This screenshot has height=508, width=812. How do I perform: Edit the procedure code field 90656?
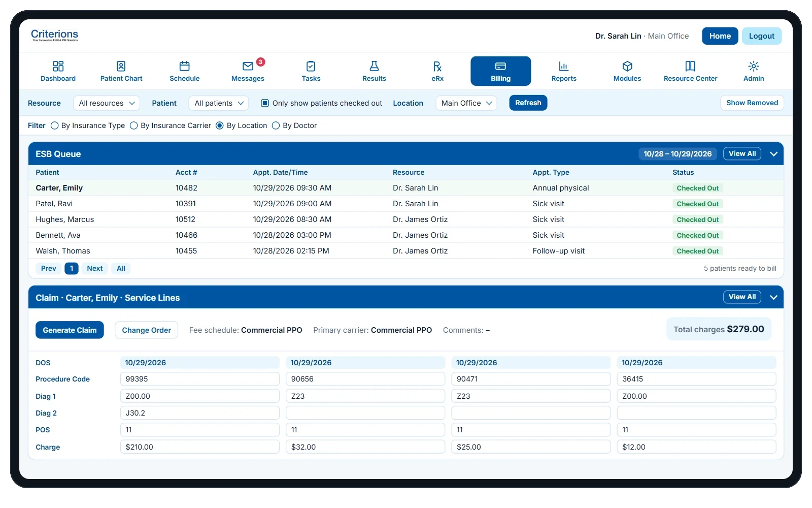pos(365,379)
